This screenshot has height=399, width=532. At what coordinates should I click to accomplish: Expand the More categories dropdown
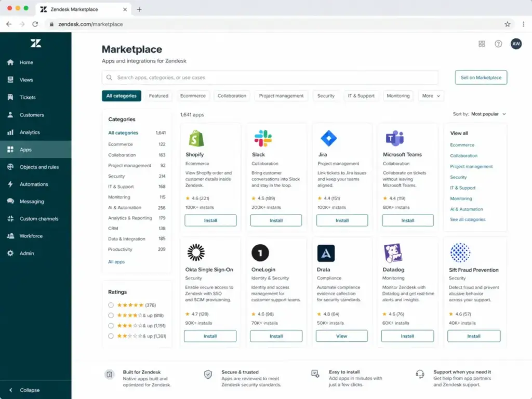431,96
